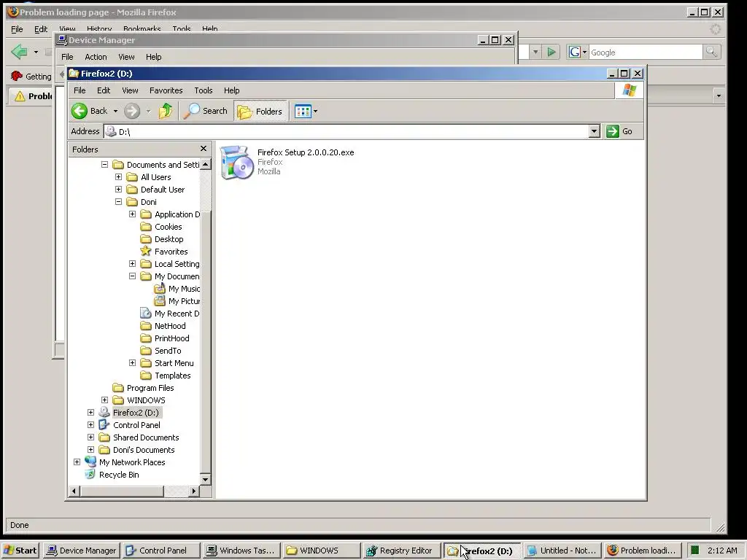Open the Explorer Edit menu

click(104, 90)
